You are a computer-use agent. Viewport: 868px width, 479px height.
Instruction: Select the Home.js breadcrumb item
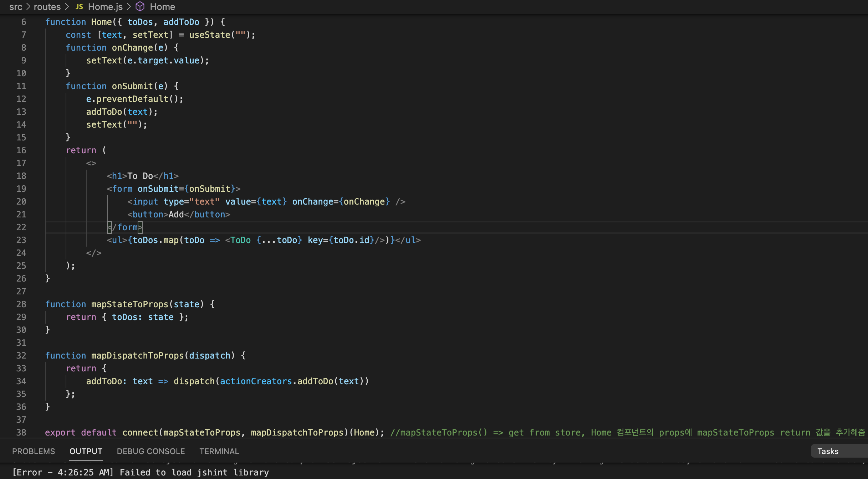point(105,7)
